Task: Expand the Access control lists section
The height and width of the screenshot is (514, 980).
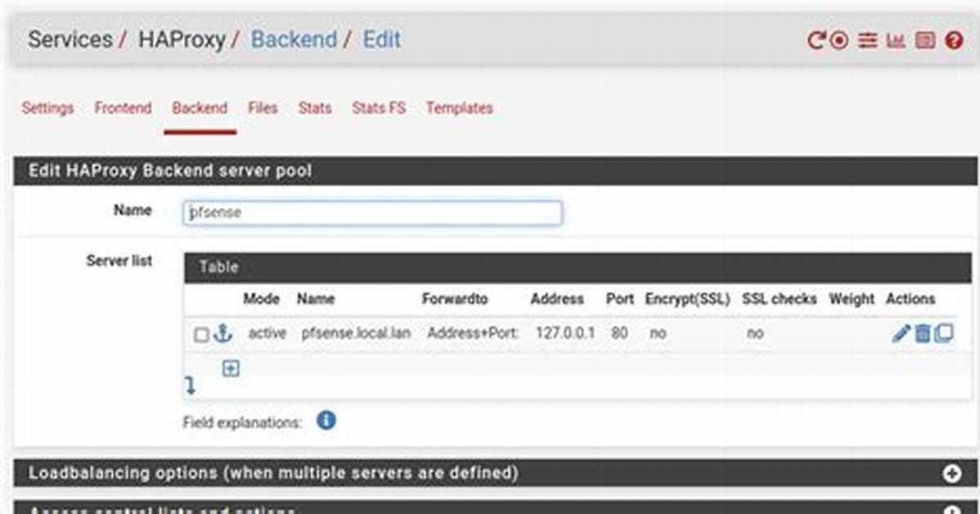Action: pos(952,511)
